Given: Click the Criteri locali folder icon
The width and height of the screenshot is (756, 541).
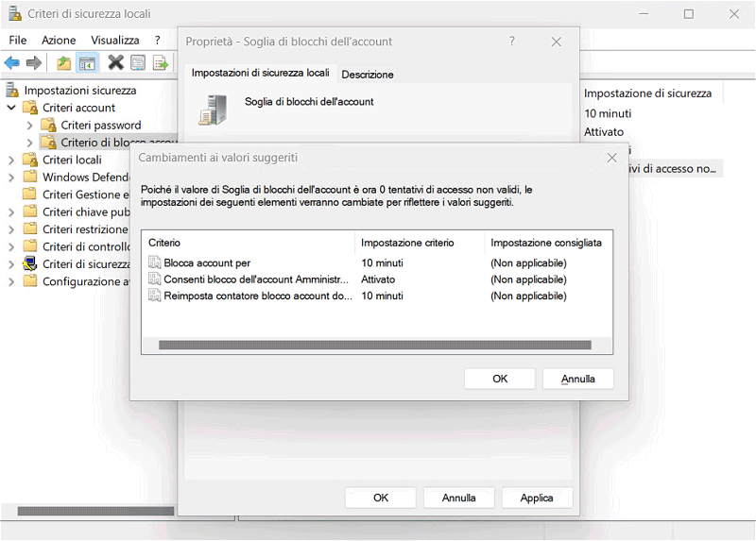Looking at the screenshot, I should coord(30,160).
